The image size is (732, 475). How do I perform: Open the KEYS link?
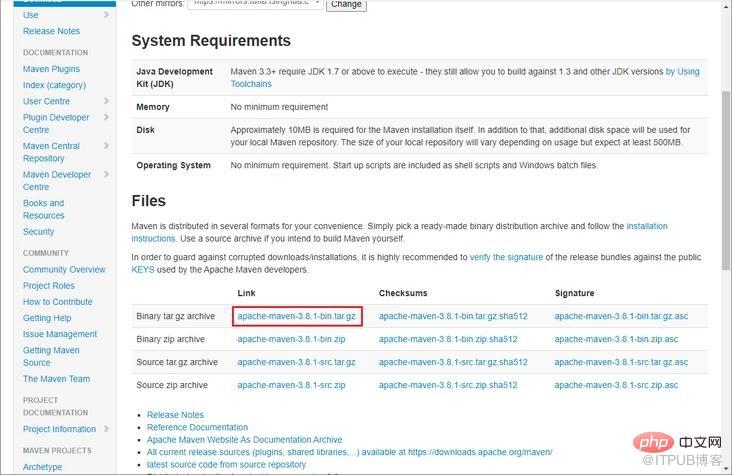(142, 269)
